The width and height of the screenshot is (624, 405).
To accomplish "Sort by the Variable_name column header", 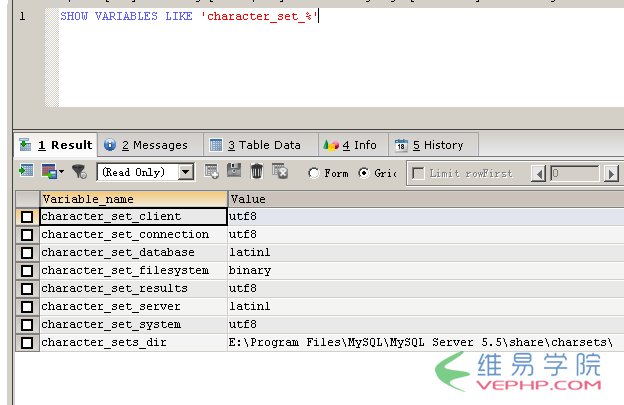I will 133,199.
